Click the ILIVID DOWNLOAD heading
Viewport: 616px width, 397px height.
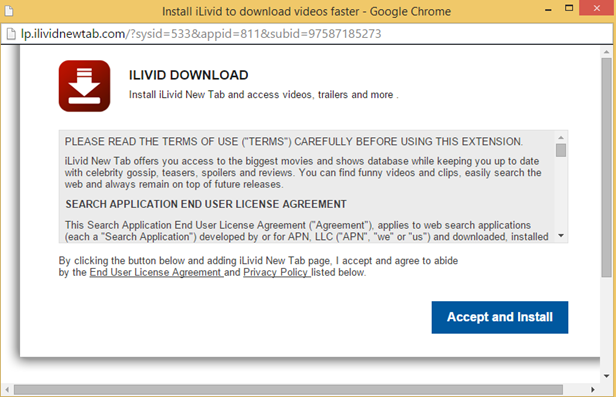tap(189, 75)
